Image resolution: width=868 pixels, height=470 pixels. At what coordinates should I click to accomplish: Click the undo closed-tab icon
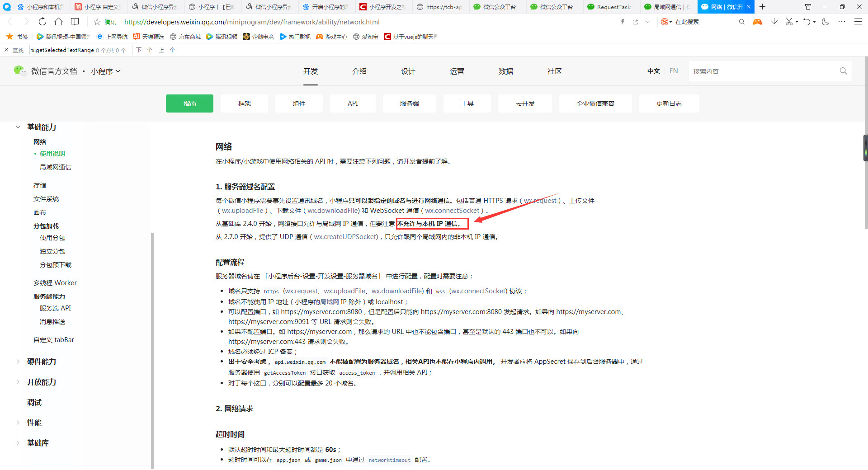point(807,22)
